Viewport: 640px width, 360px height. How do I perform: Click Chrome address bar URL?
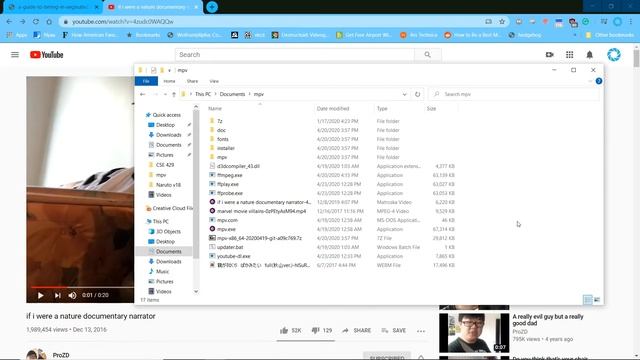pyautogui.click(x=122, y=22)
